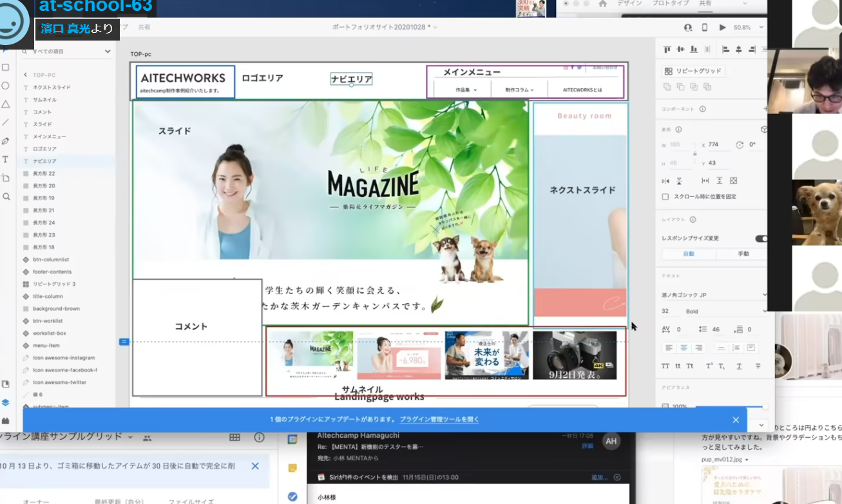The image size is (842, 504).
Task: Align selection to top edge
Action: pos(667,49)
